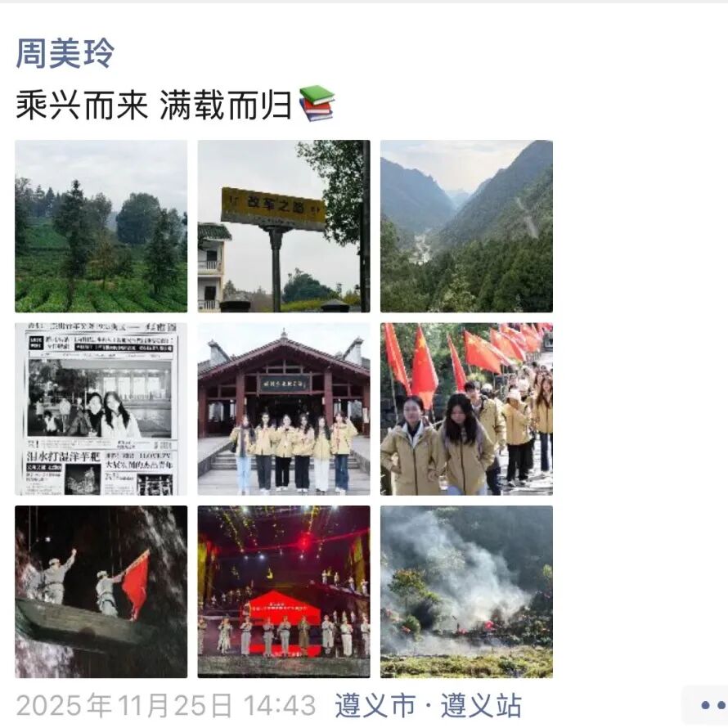Image resolution: width=728 pixels, height=728 pixels.
Task: Select the caption text 乘兴而来 满载而归
Action: click(154, 105)
